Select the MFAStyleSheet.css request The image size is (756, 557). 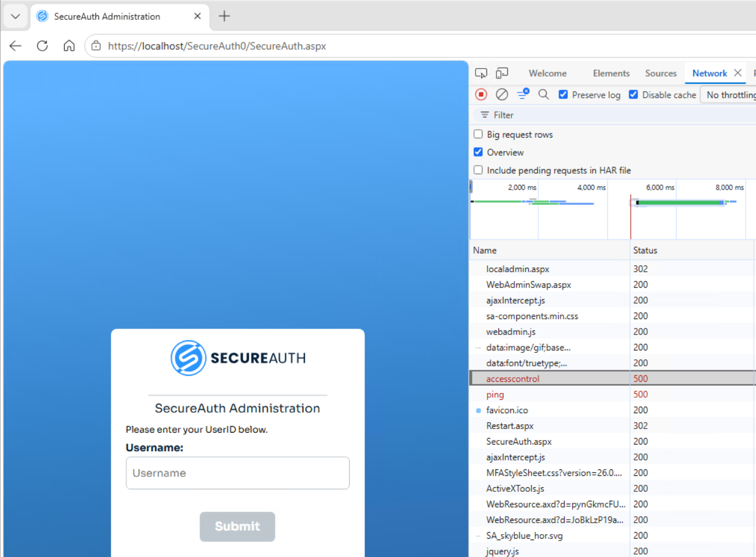tap(554, 473)
